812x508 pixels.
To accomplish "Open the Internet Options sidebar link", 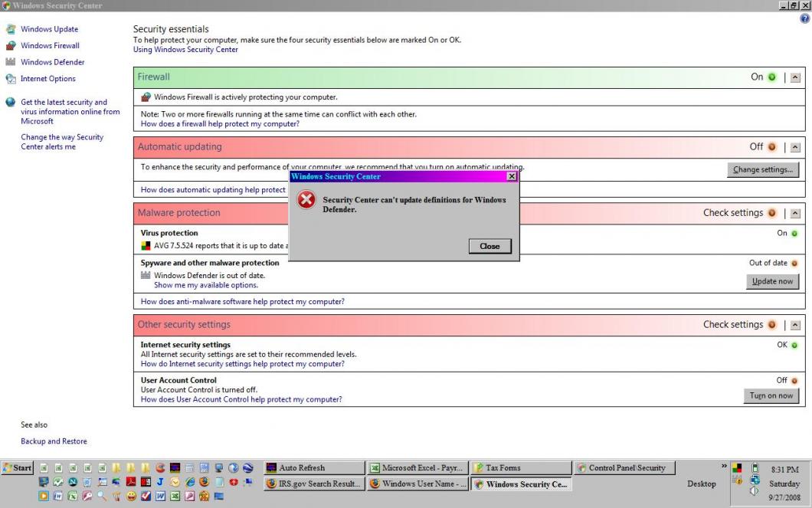I will pyautogui.click(x=48, y=79).
